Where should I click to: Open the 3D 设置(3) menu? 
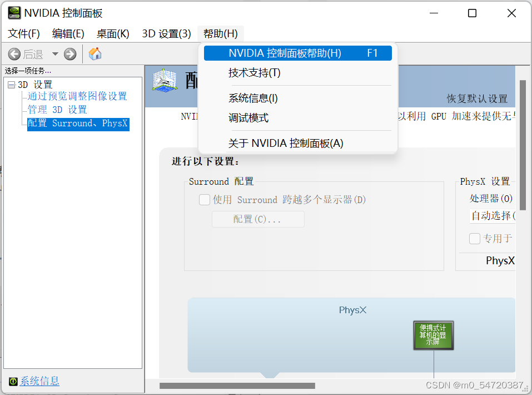[167, 33]
